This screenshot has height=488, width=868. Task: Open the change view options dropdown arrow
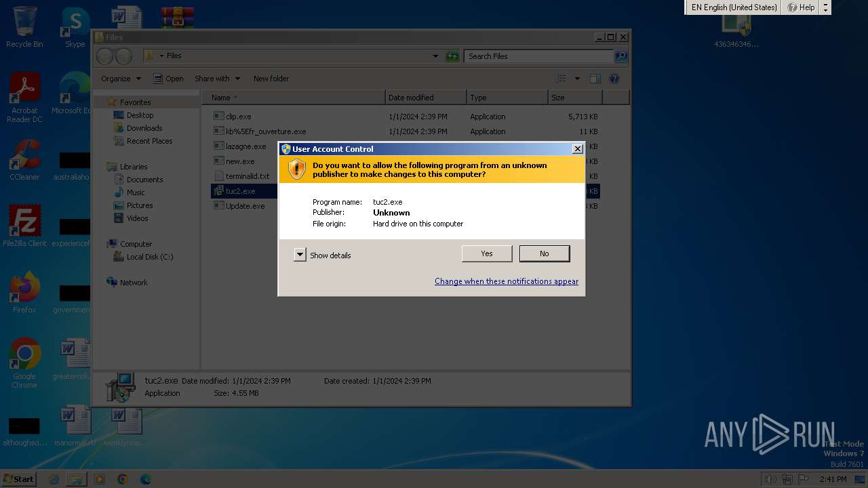pos(577,79)
